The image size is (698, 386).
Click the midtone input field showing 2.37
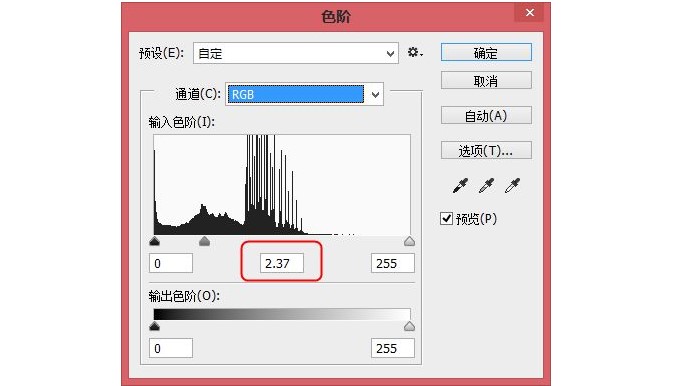point(282,263)
